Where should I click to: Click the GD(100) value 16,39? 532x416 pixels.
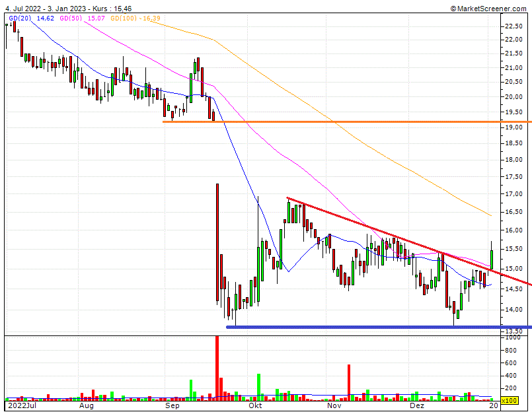point(151,18)
